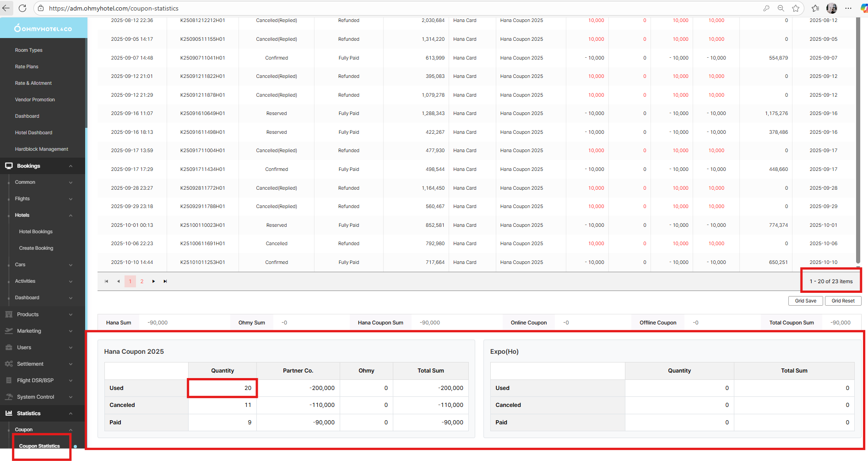Click the grid vertical scrollbar

[x=858, y=137]
